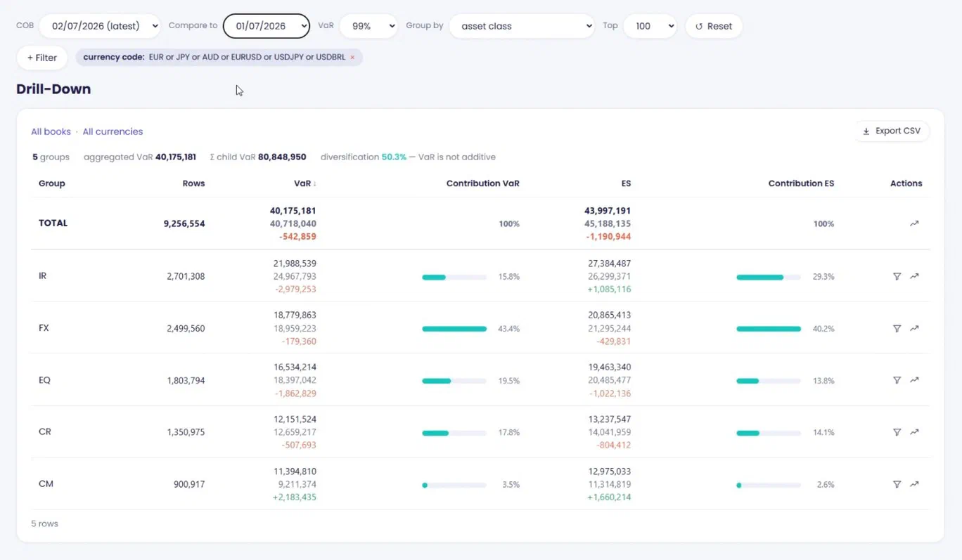This screenshot has height=560, width=962.
Task: Click the ES column header
Action: click(626, 183)
